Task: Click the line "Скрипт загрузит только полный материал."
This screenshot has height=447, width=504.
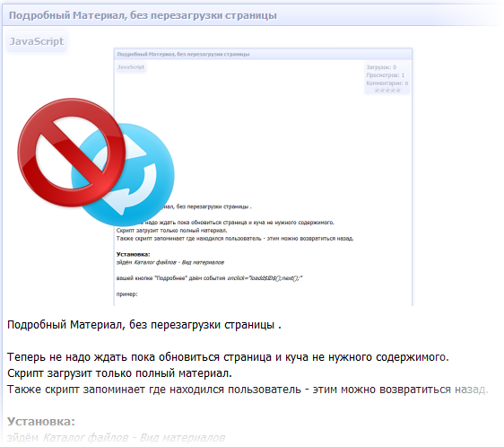Action: click(119, 373)
